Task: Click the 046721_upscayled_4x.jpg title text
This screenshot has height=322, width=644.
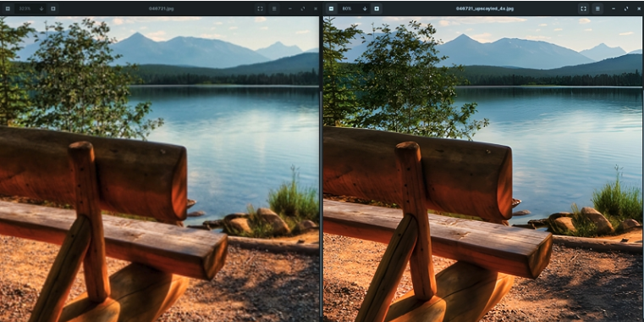Action: tap(485, 8)
